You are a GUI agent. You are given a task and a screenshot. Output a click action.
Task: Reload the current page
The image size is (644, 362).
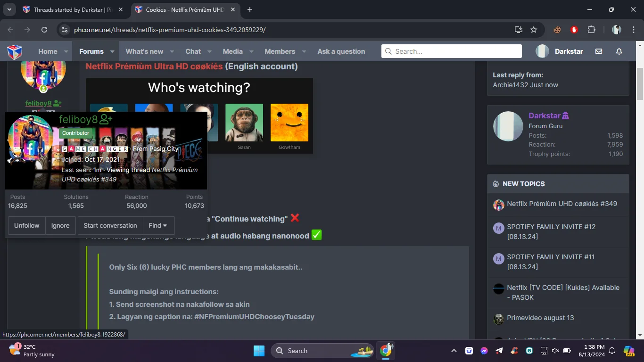44,30
